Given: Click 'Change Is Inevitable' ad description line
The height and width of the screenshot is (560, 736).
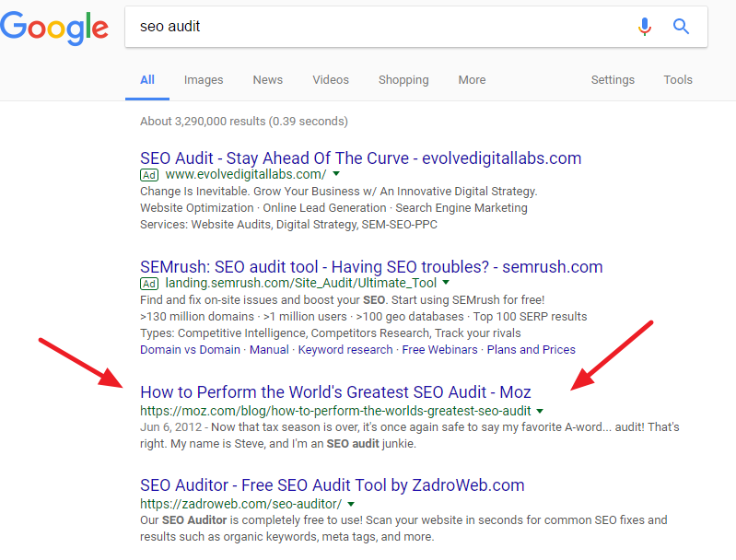Looking at the screenshot, I should coord(338,191).
